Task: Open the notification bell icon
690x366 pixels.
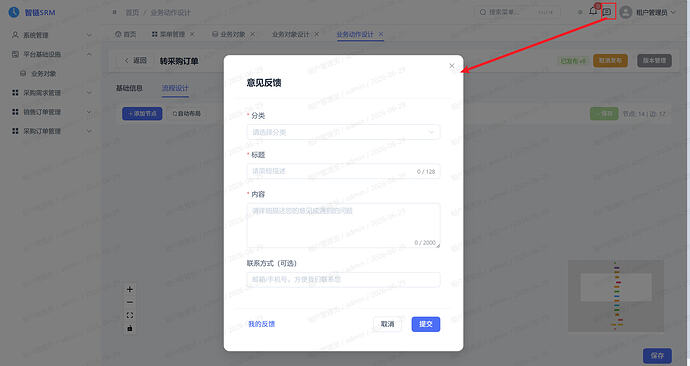Action: click(x=593, y=11)
